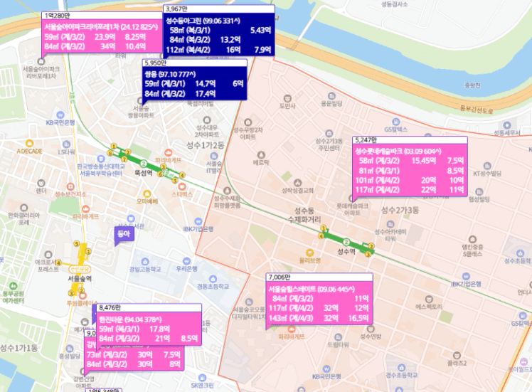Click the 경수초등학교 school icon

pos(401,368)
